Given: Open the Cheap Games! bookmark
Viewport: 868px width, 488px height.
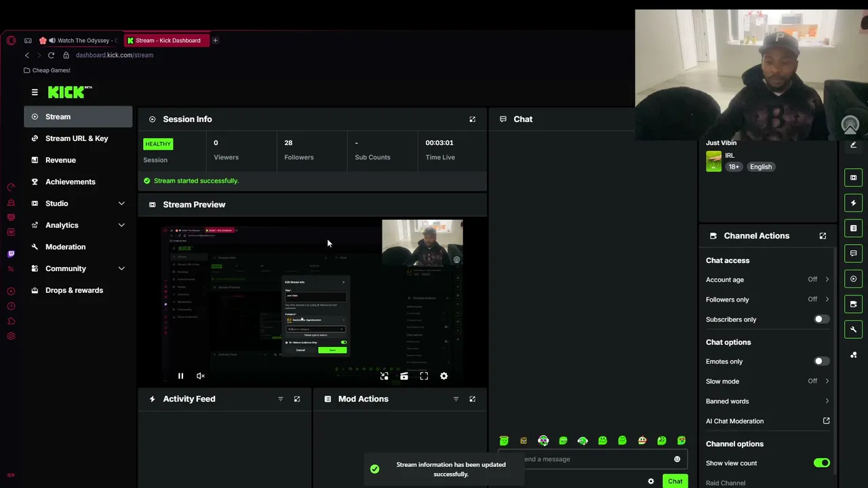Looking at the screenshot, I should pyautogui.click(x=47, y=70).
